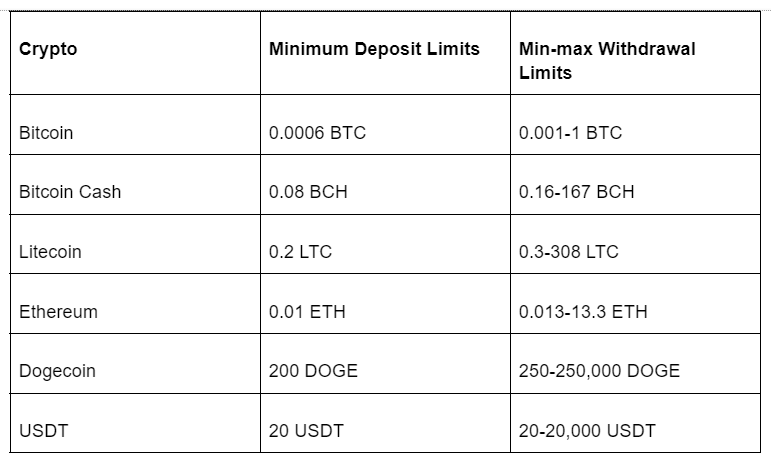Click the Min-max Withdrawal Limits header

[x=607, y=60]
